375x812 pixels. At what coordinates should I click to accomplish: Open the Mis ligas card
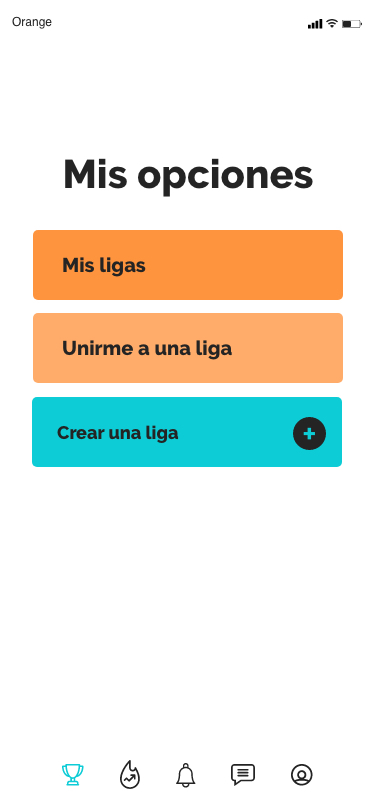pos(188,265)
